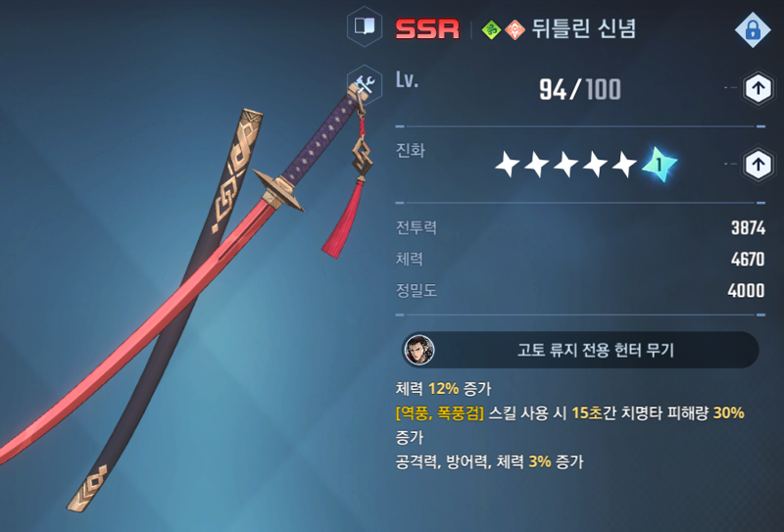
Task: Click the 체력 4670 stat row
Action: [580, 259]
